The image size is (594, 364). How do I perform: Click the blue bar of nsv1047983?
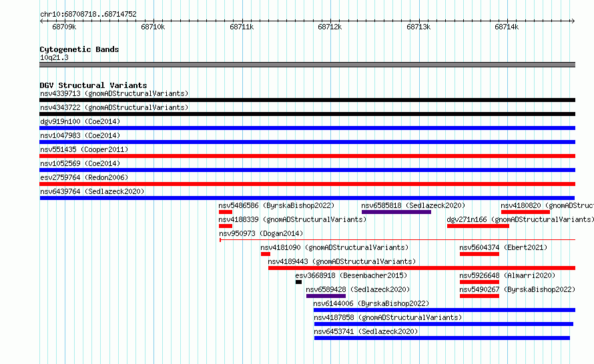tap(307, 142)
